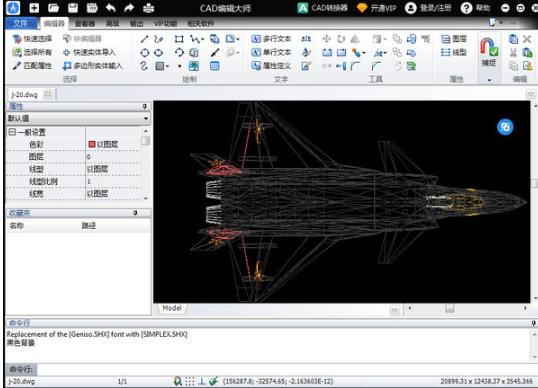This screenshot has width=538, height=388.
Task: Open the CAD转换器 link
Action: 323,8
